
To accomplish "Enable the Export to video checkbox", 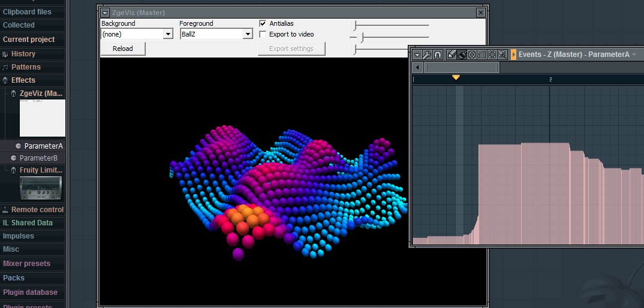I will click(263, 34).
